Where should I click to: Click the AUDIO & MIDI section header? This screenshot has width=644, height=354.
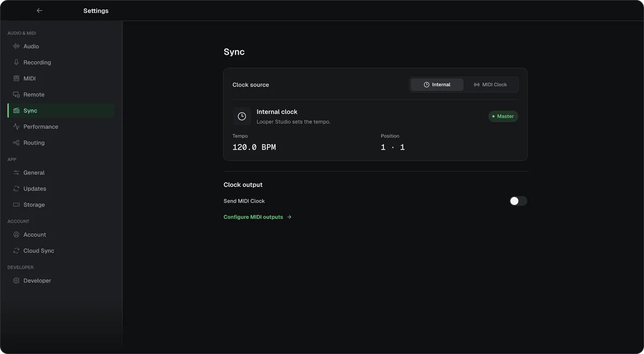pos(22,33)
